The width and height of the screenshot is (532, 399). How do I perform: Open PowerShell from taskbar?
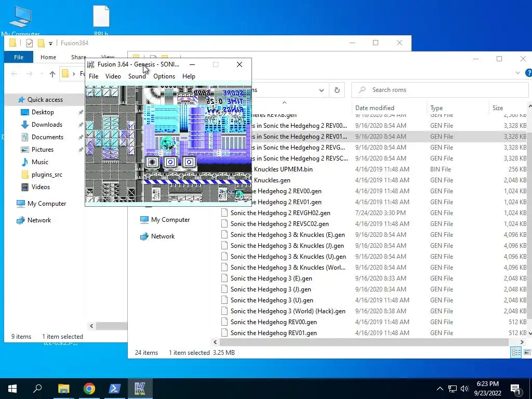coord(114,389)
